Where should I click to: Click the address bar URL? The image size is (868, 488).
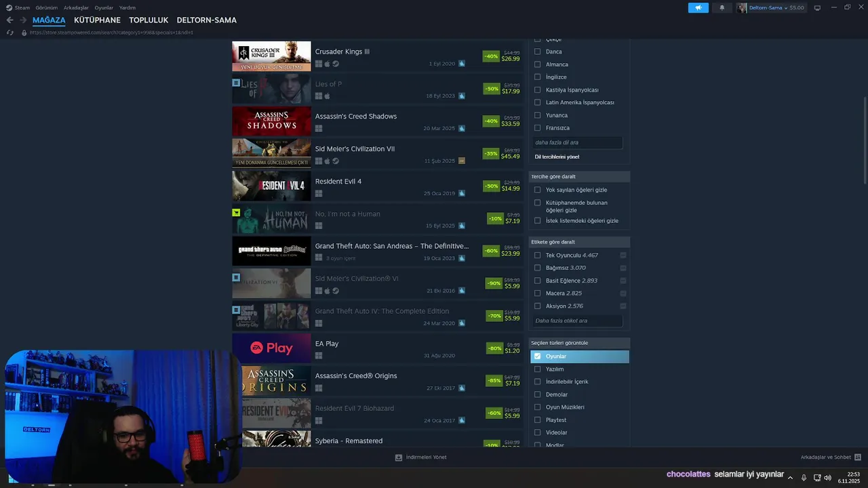(111, 33)
